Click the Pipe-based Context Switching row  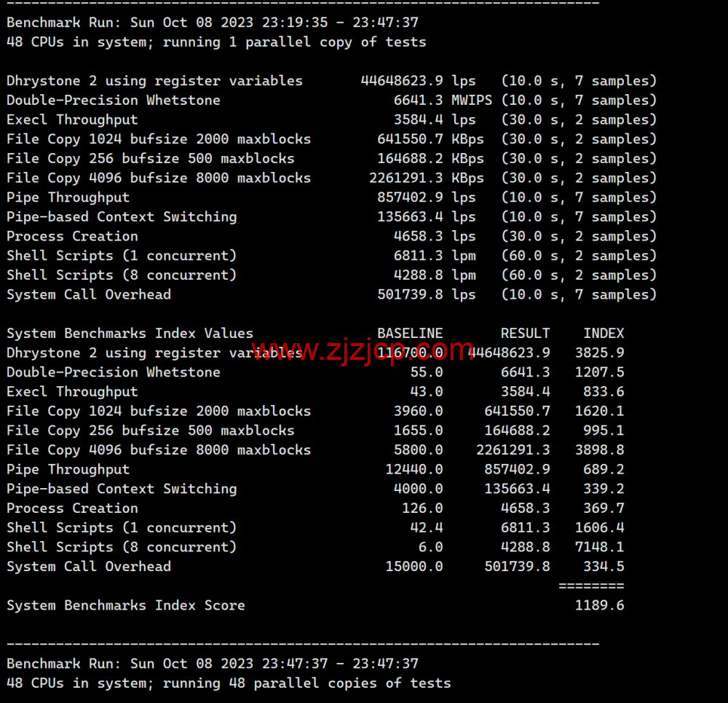pos(121,216)
